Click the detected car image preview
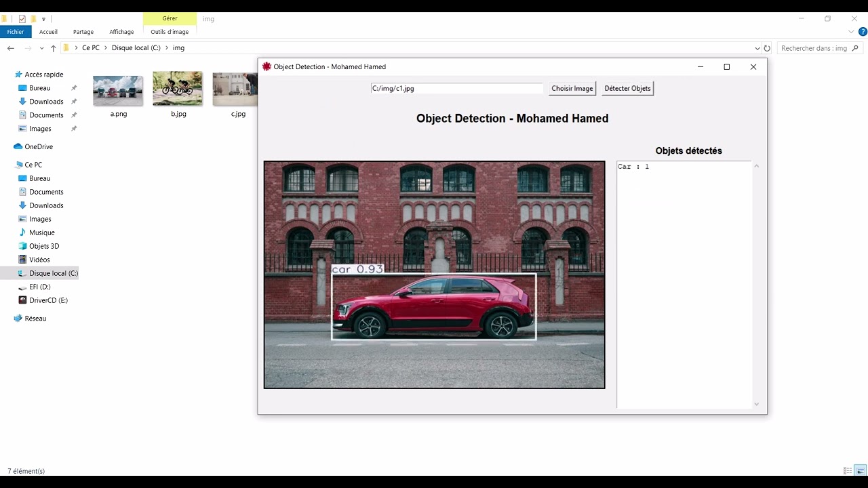The height and width of the screenshot is (488, 868). click(x=434, y=274)
